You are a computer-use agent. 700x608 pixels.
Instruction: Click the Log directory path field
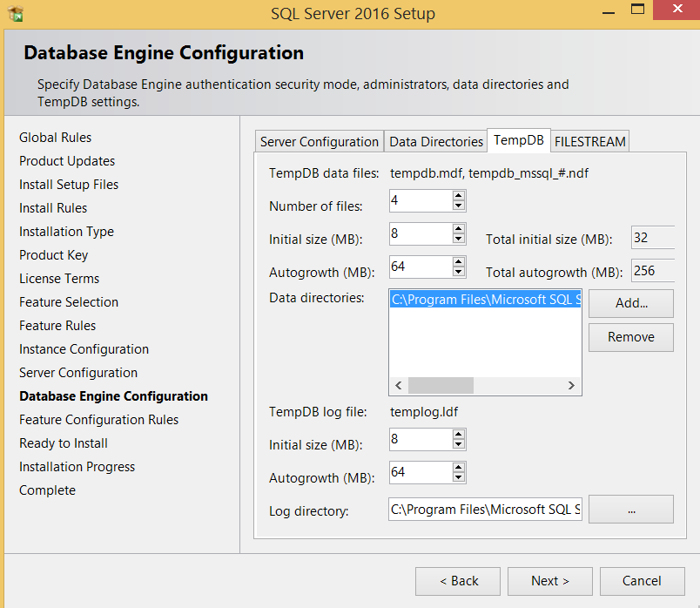coord(485,510)
